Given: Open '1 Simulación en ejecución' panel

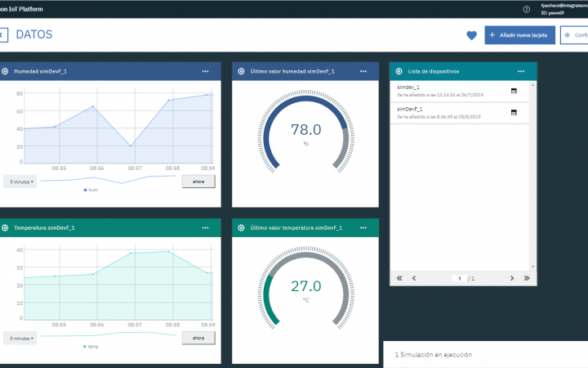Looking at the screenshot, I should tap(485, 354).
